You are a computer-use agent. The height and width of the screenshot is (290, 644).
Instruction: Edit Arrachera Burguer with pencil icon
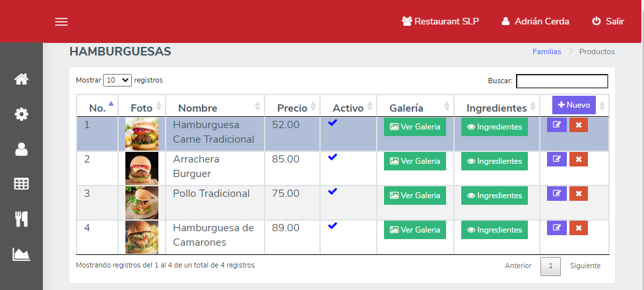tap(556, 159)
